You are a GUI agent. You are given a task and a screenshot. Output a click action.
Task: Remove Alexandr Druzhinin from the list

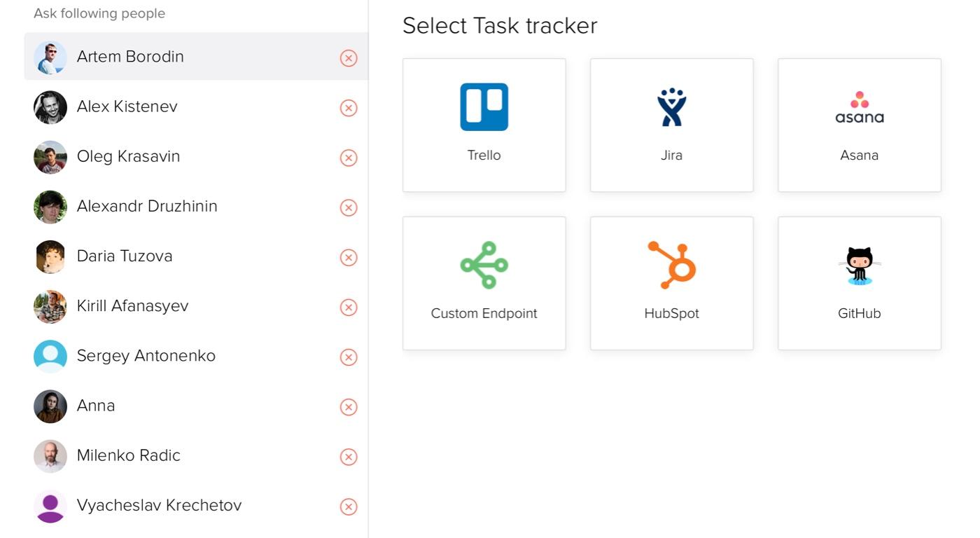[349, 207]
